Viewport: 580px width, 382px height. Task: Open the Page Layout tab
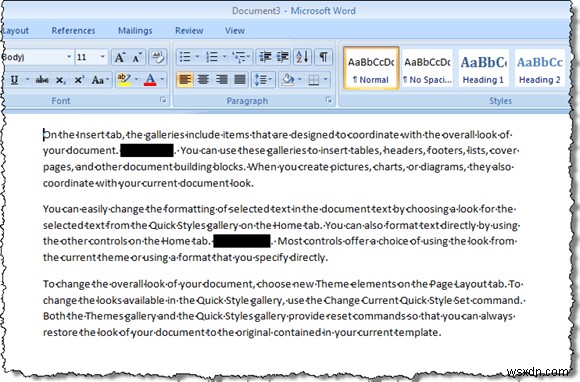pos(15,31)
